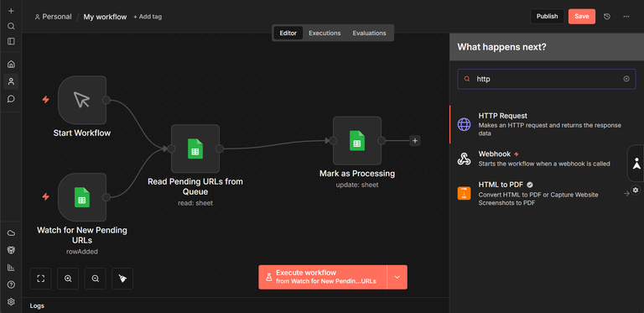This screenshot has width=644, height=313.
Task: Open the assistant icon on the right edge
Action: point(636,163)
